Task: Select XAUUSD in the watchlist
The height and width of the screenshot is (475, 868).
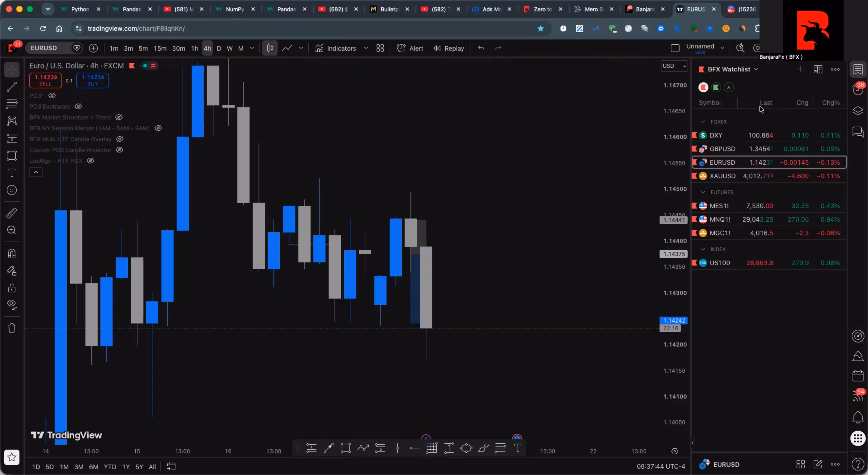Action: (x=769, y=176)
